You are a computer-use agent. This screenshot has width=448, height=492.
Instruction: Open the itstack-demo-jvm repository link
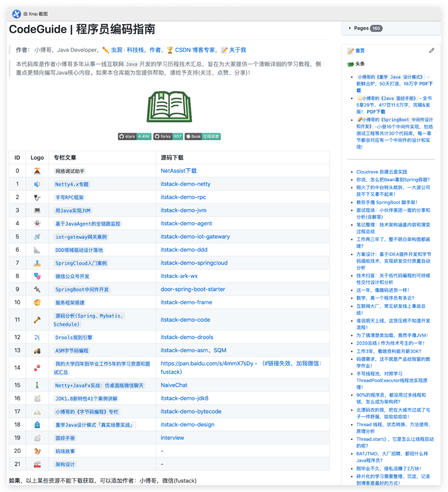[x=183, y=210]
